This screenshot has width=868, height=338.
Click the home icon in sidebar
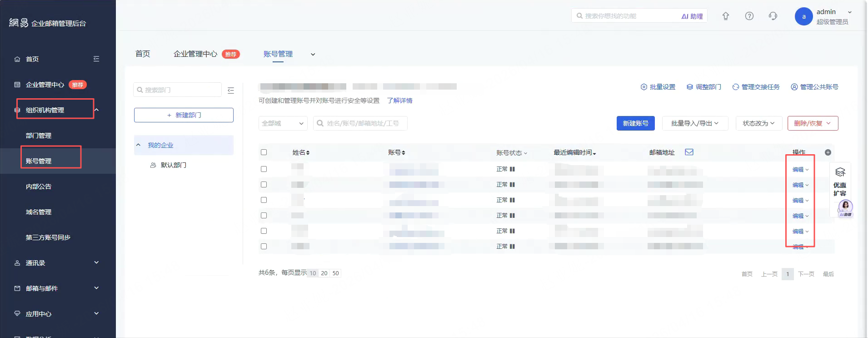17,59
